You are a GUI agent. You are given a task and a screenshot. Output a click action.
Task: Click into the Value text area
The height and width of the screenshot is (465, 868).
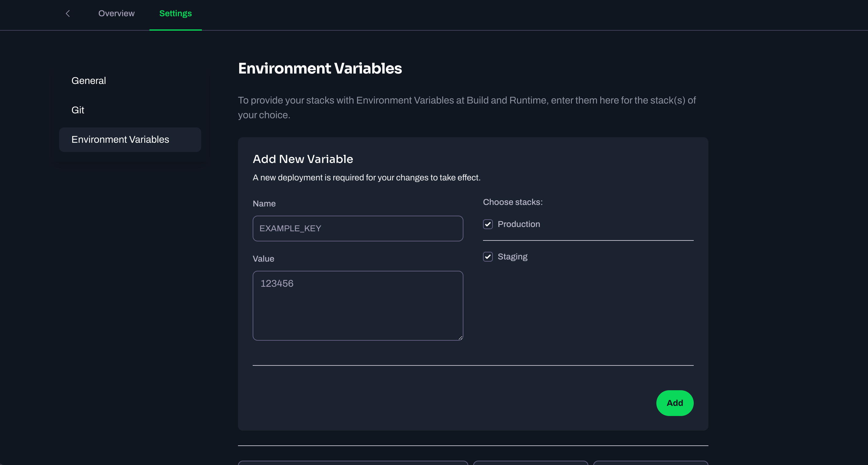358,306
